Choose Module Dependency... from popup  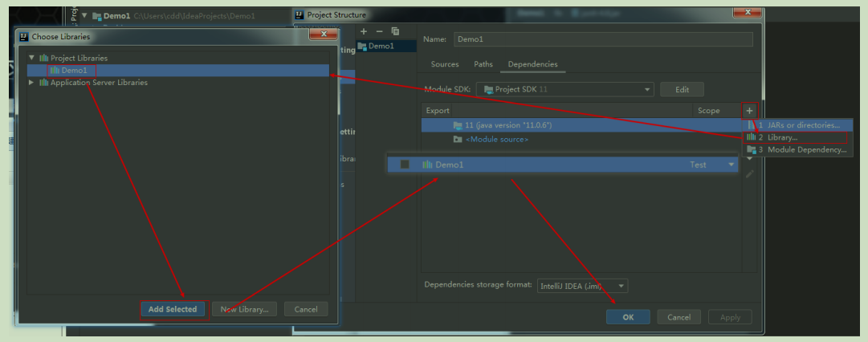pos(797,149)
